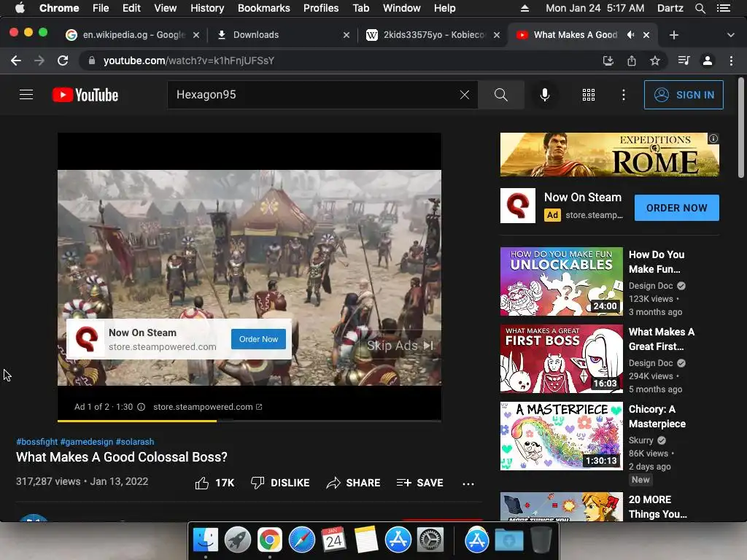Open Chicory: A Masterpiece thumbnail
Viewport: 747px width, 560px height.
click(x=561, y=436)
